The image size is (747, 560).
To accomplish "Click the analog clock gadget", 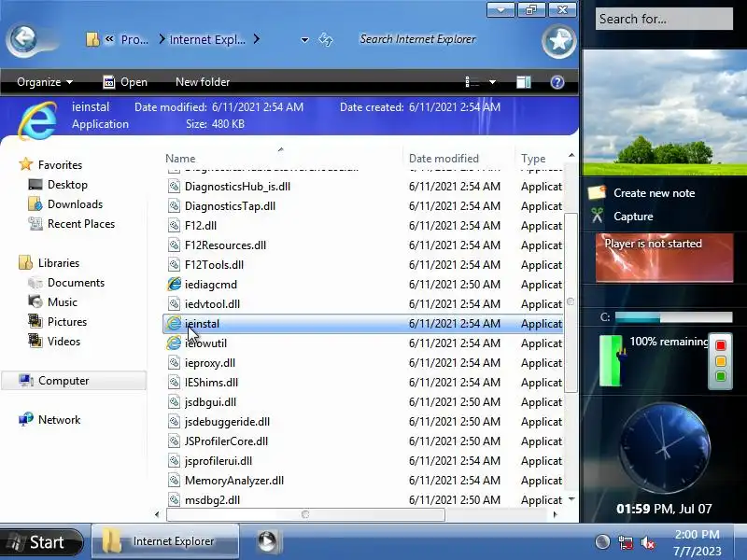I will [x=664, y=448].
